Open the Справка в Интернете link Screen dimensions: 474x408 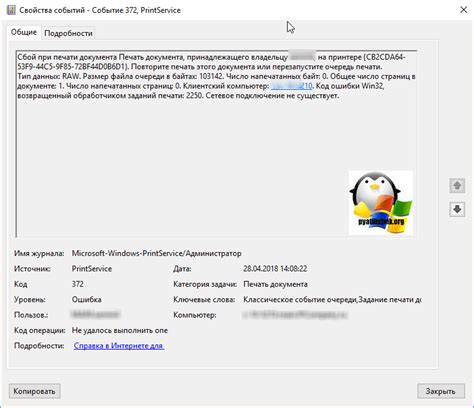tap(118, 346)
